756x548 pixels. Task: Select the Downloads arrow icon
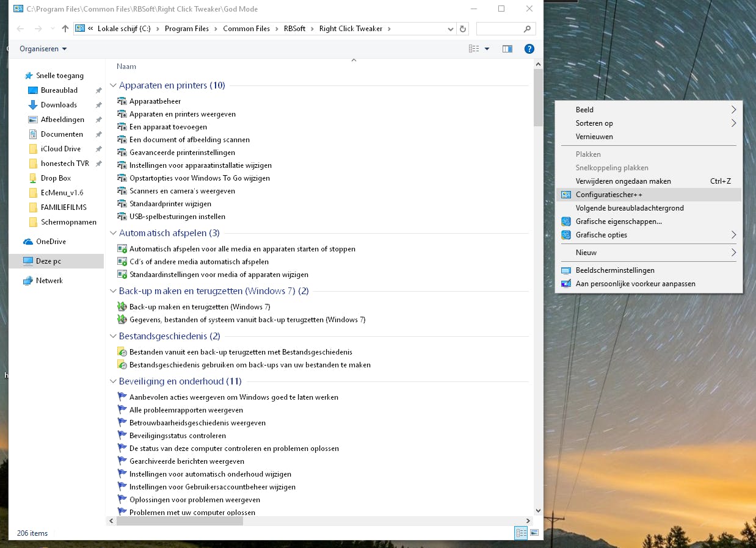[33, 105]
